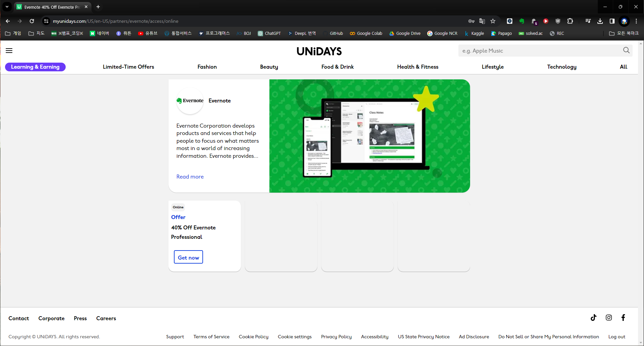Open the GitHub bookmark

[333, 33]
